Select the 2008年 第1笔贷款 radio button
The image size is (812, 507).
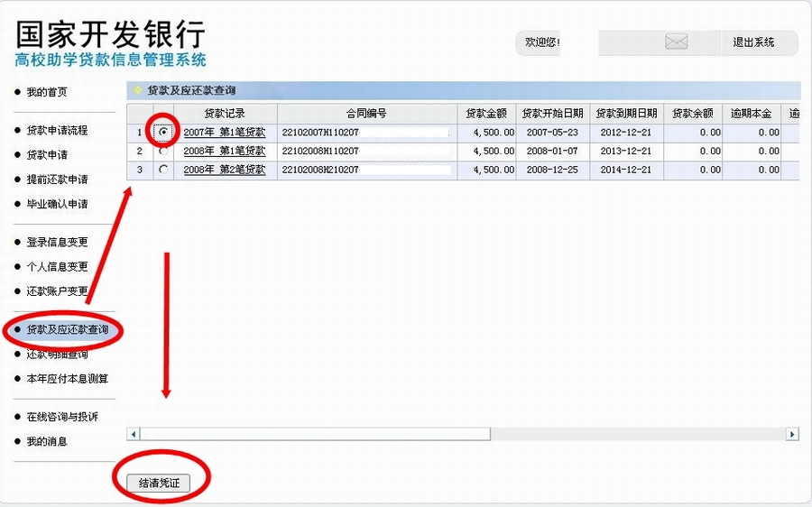click(163, 151)
